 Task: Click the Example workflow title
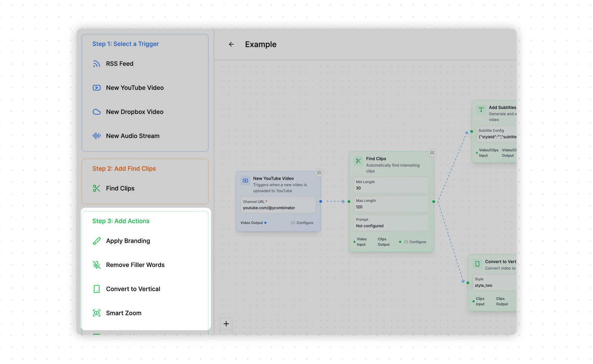[261, 45]
